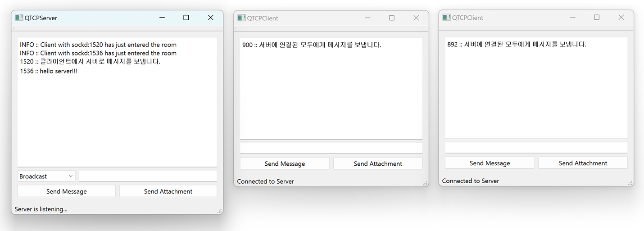Click log line 'sockd:1520 has just entered the room'

point(98,45)
